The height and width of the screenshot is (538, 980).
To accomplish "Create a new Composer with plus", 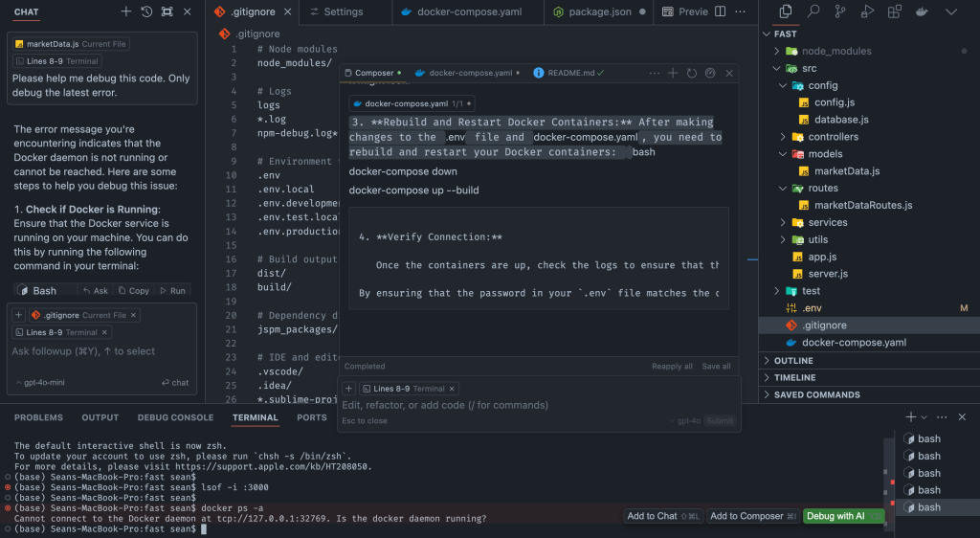I will pos(673,73).
